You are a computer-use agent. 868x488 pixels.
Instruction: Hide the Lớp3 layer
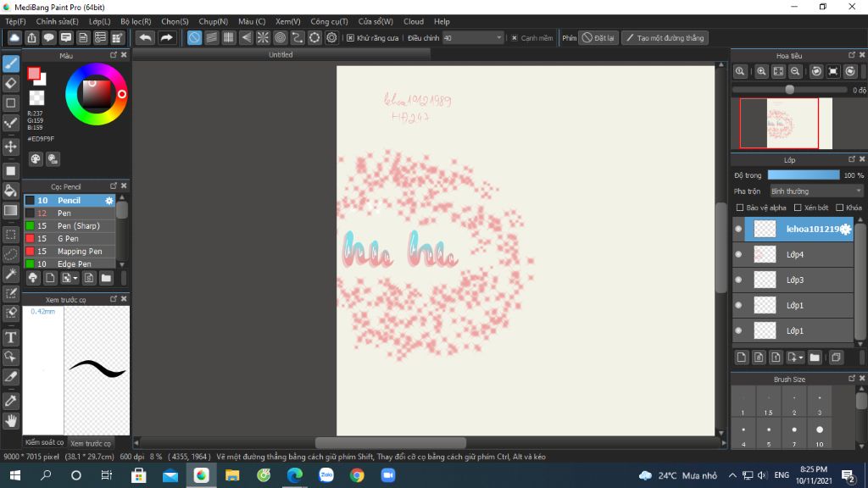click(738, 280)
